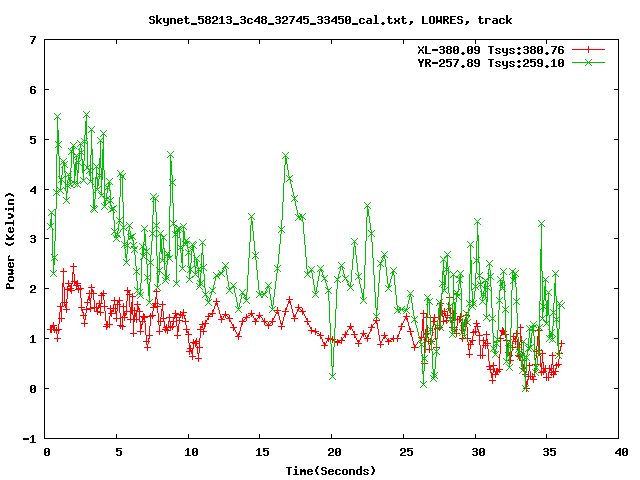
Task: Click the red XL legend line sample
Action: [588, 50]
